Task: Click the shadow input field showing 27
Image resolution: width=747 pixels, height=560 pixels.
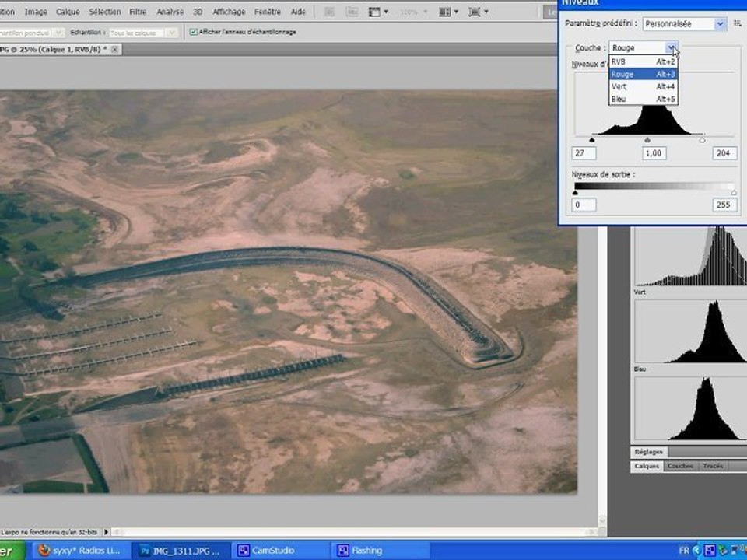Action: pyautogui.click(x=584, y=153)
